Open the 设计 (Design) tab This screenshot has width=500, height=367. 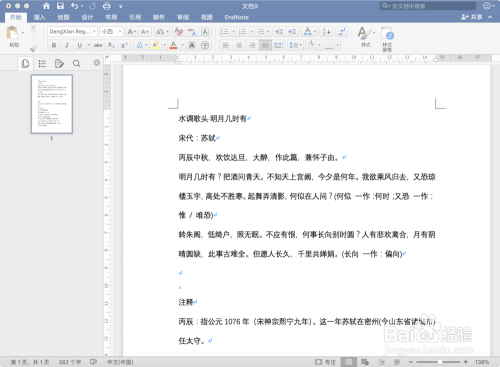(87, 17)
